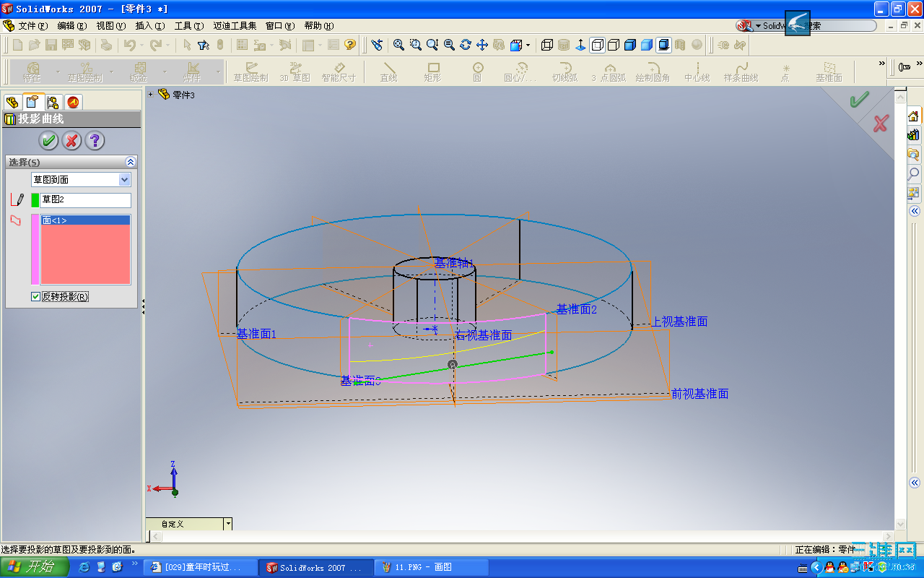
Task: Accept the feature using the corner checkmark
Action: tap(859, 99)
